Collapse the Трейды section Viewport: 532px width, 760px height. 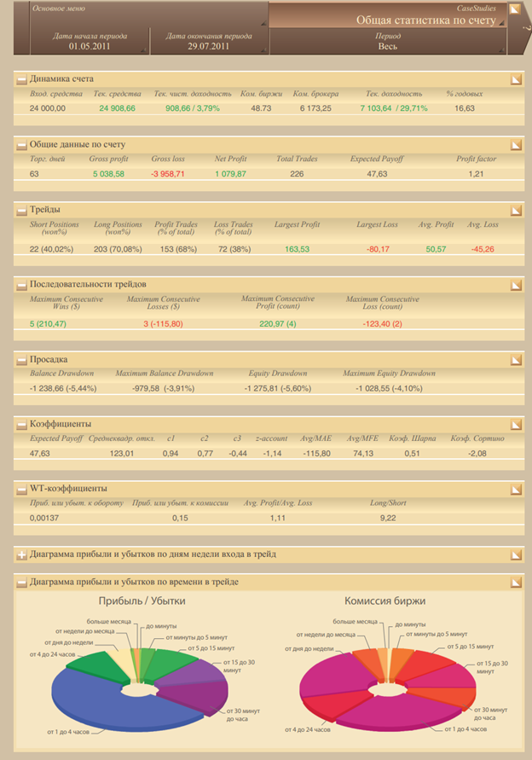pyautogui.click(x=21, y=211)
